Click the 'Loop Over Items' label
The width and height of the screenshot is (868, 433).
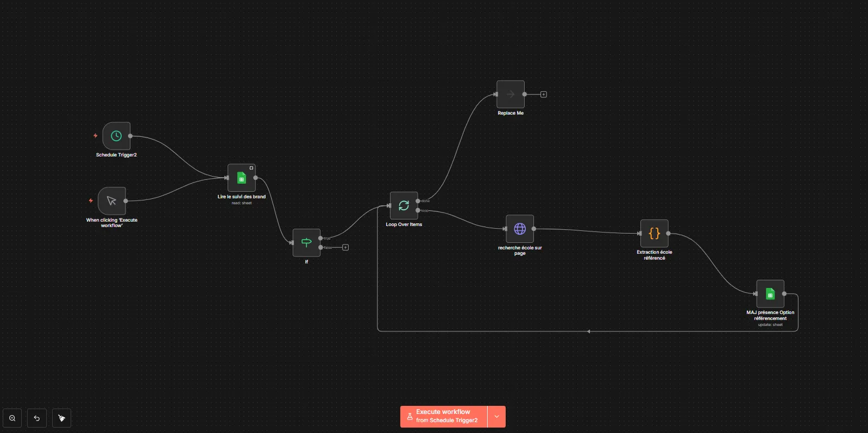(x=404, y=224)
